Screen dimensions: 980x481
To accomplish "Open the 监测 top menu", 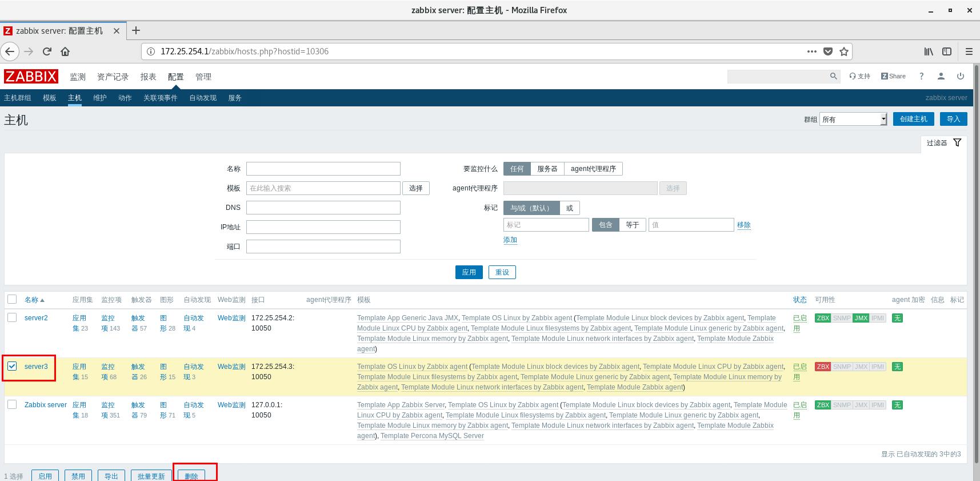I will click(78, 77).
